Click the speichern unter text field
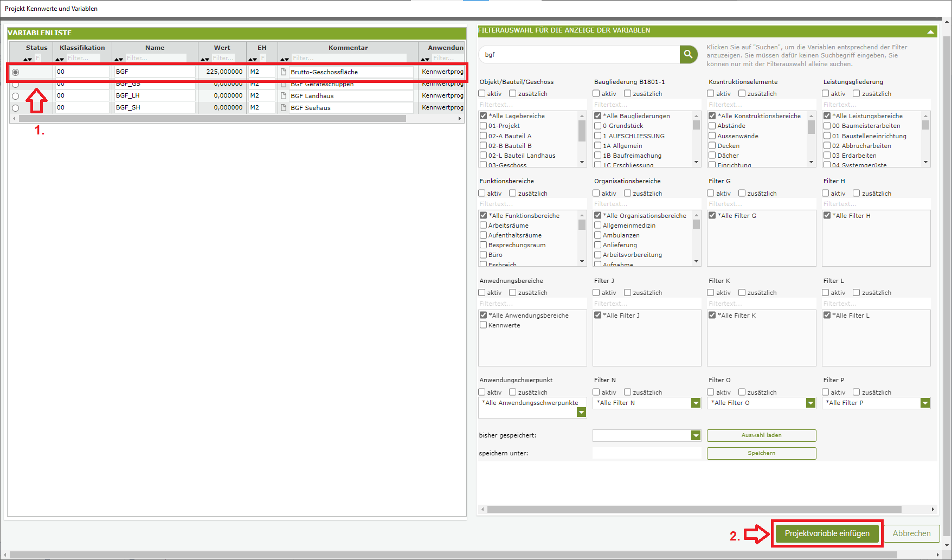Image resolution: width=952 pixels, height=560 pixels. tap(646, 453)
